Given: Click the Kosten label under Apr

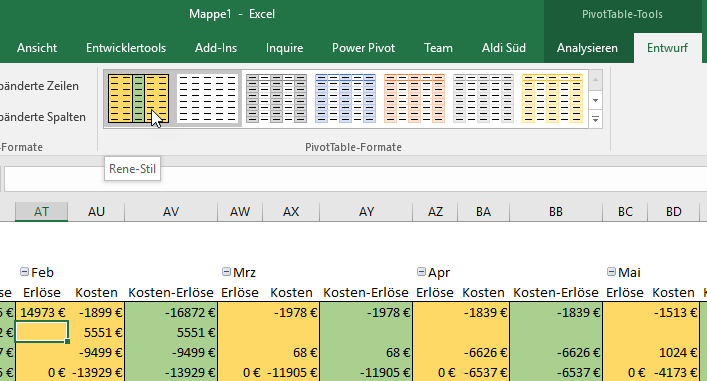Looking at the screenshot, I should (x=483, y=293).
